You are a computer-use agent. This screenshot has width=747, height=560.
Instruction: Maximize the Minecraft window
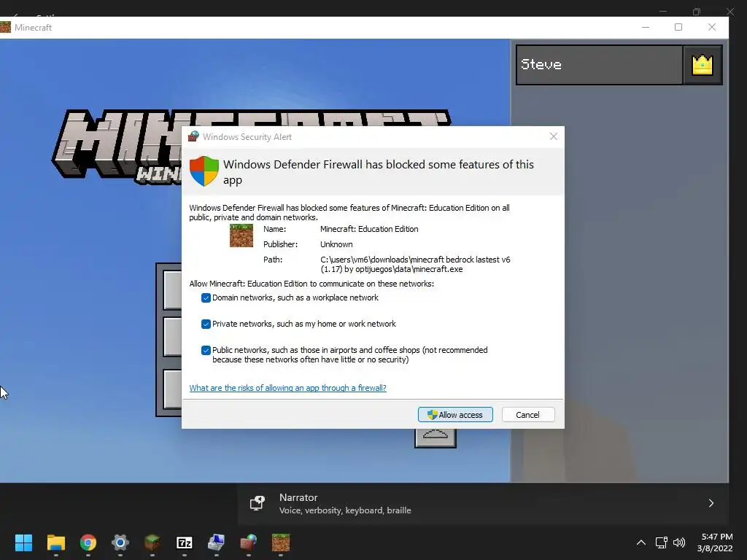point(678,27)
